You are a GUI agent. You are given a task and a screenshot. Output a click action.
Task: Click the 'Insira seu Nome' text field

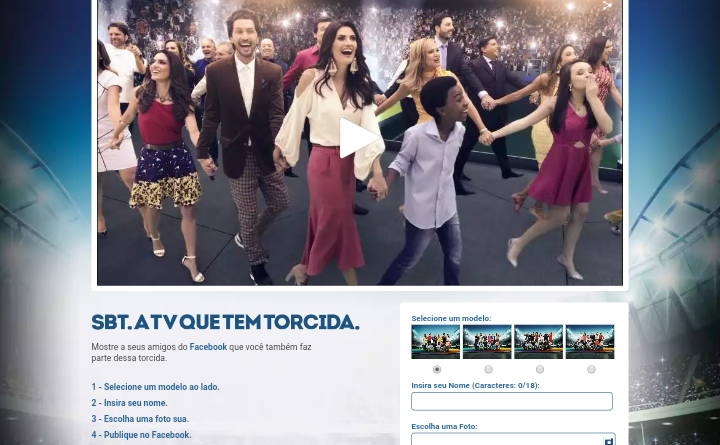pos(511,401)
